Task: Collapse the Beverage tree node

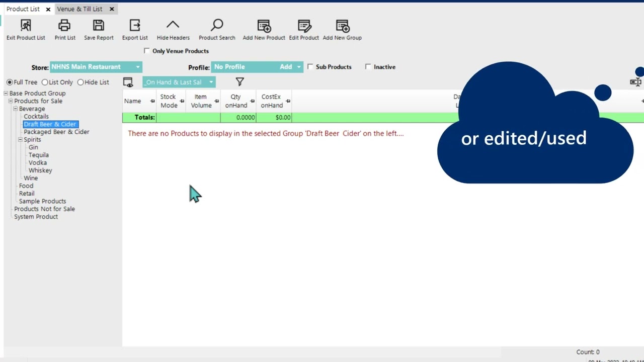Action: [x=15, y=109]
